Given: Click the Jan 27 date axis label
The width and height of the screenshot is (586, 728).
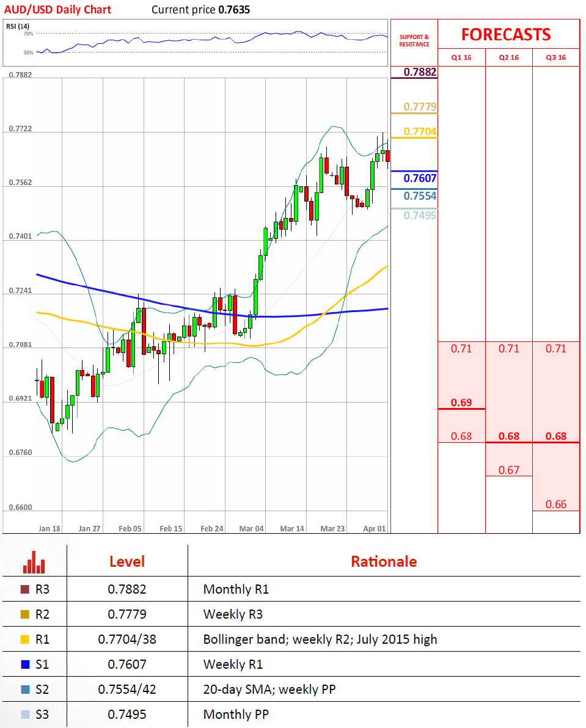Looking at the screenshot, I should tap(89, 529).
